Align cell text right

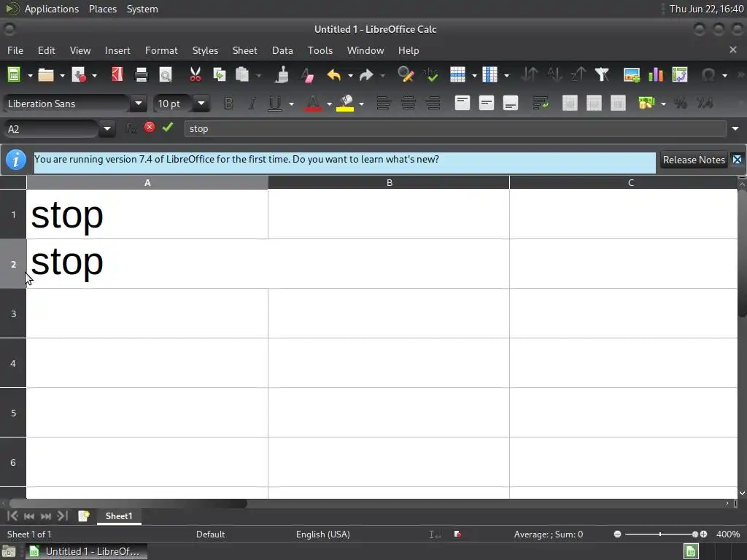(433, 104)
